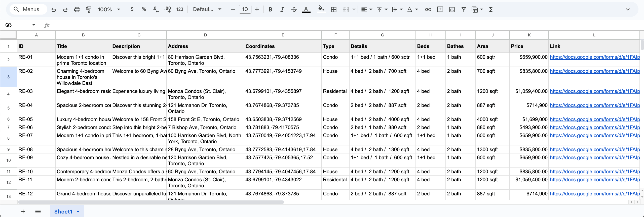Open the form link in row RE-08
Screen dimensions: 644x217
pyautogui.click(x=595, y=149)
